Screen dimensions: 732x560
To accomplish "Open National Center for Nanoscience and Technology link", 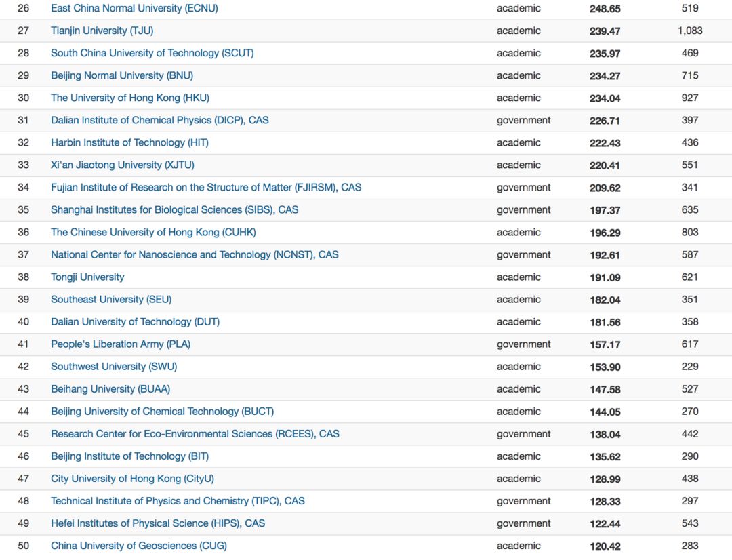I will click(195, 255).
